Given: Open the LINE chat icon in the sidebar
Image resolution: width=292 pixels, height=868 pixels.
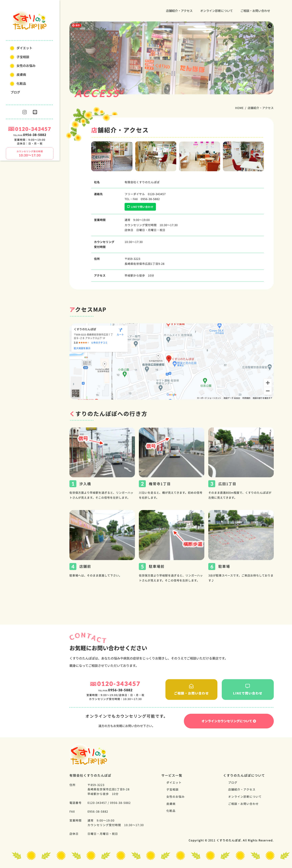Looking at the screenshot, I should 35,112.
